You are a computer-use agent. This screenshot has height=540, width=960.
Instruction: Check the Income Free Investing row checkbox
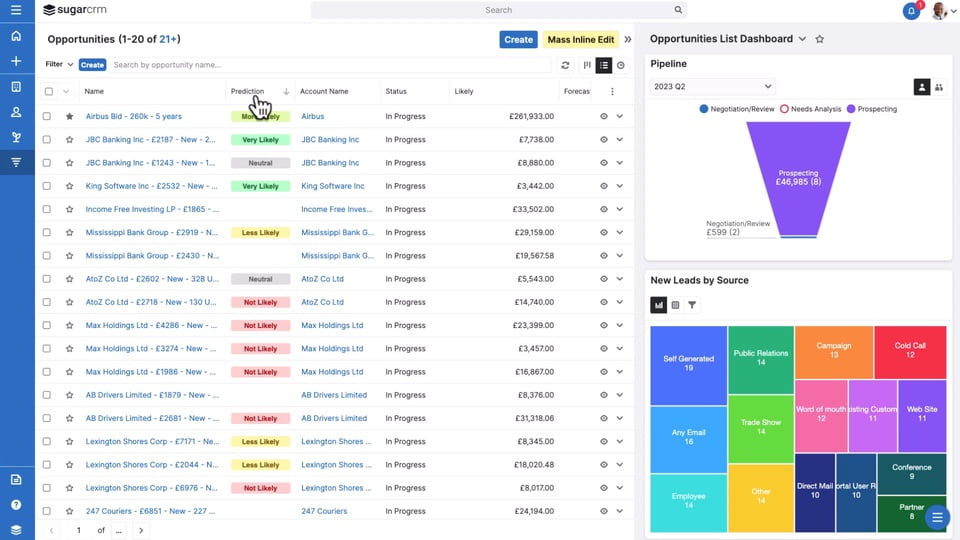(x=47, y=209)
